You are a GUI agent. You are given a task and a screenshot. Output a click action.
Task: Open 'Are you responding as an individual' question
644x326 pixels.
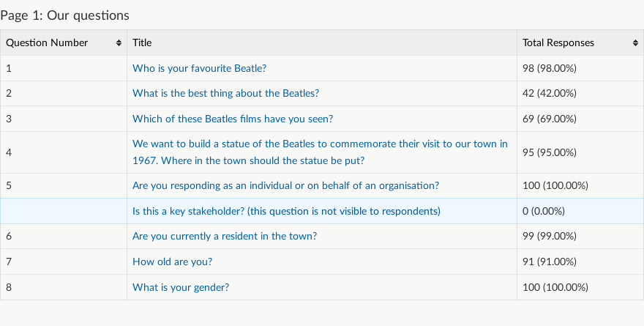[285, 186]
